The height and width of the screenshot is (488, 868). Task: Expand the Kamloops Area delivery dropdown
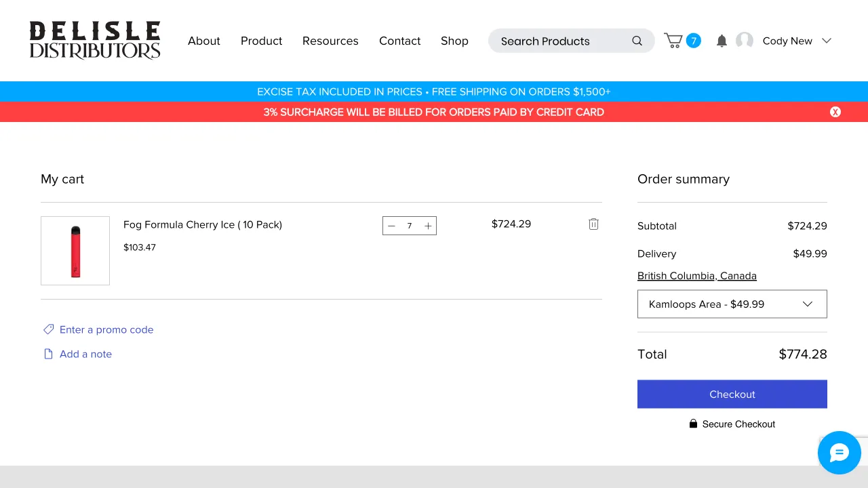pos(732,304)
